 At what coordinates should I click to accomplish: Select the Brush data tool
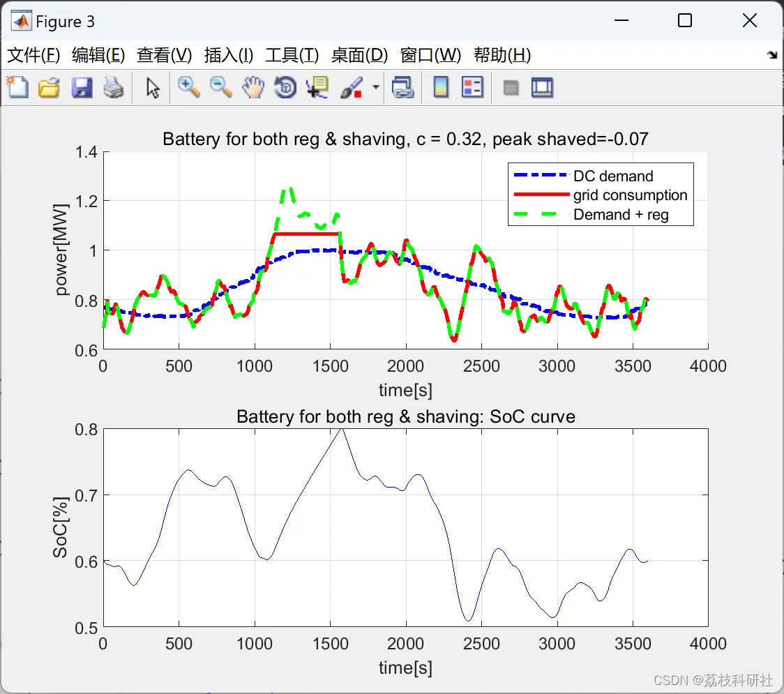pos(352,87)
